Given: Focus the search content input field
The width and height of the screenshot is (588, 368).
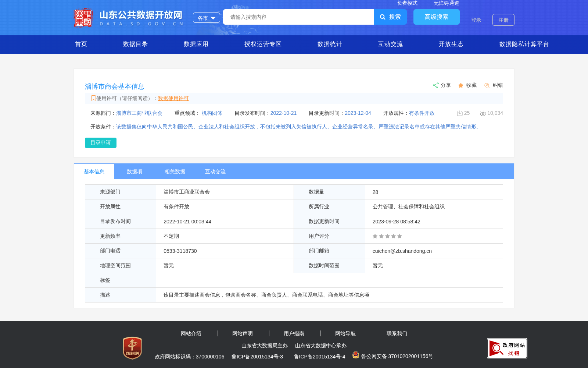Looking at the screenshot, I should coord(298,17).
